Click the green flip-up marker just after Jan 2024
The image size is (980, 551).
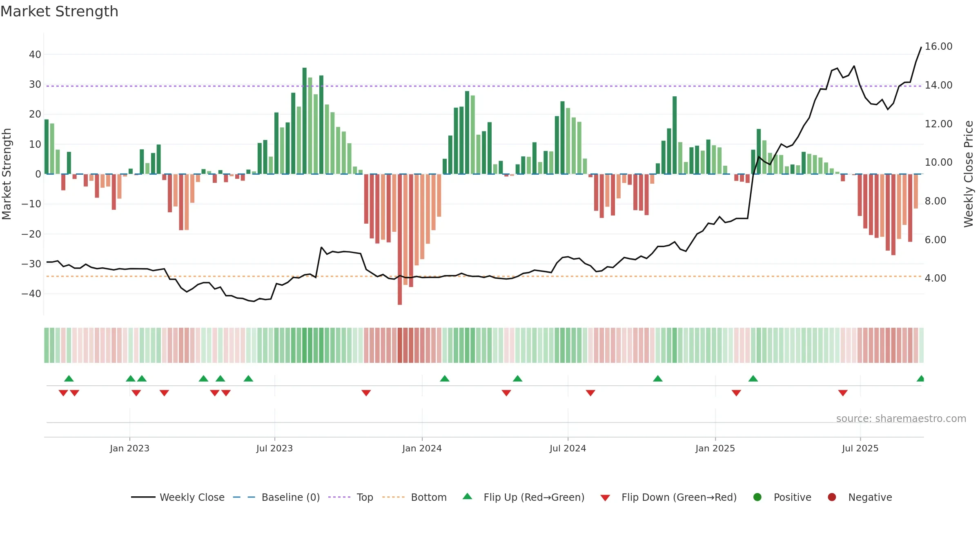point(445,378)
